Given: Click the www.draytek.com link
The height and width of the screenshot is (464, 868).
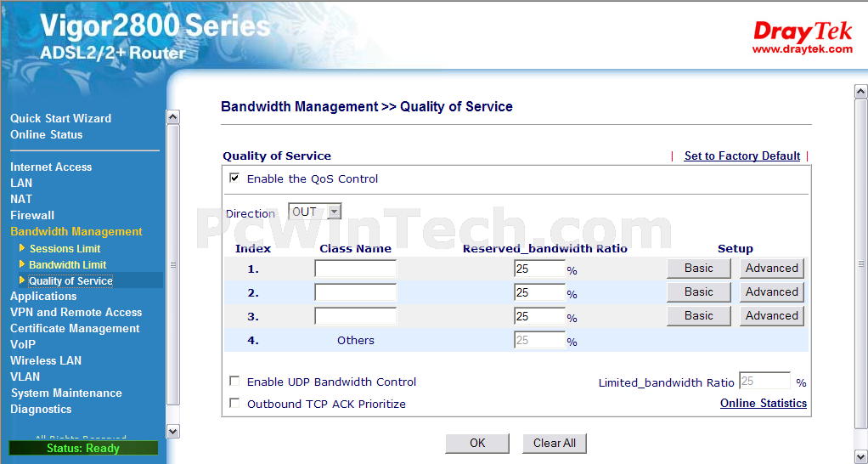Looking at the screenshot, I should 802,49.
